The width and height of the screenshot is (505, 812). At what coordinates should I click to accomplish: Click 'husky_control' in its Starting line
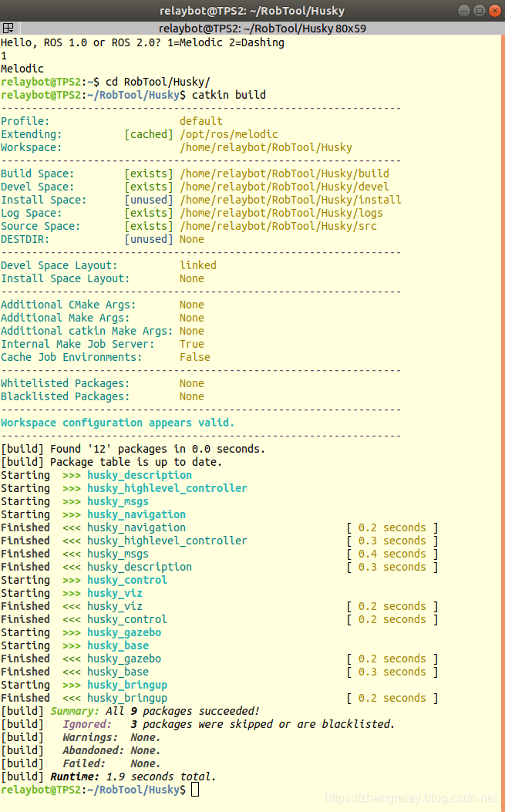[x=127, y=580]
